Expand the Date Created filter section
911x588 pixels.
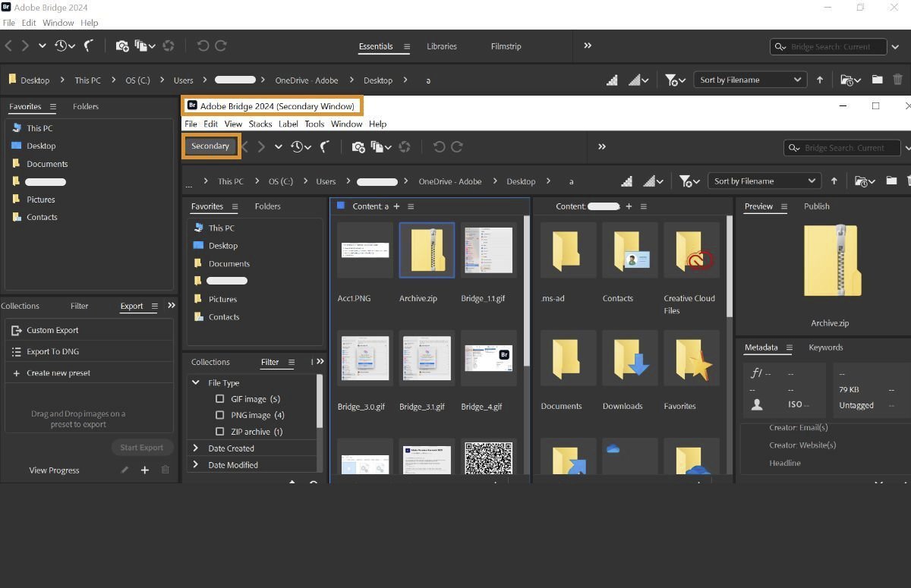(196, 448)
